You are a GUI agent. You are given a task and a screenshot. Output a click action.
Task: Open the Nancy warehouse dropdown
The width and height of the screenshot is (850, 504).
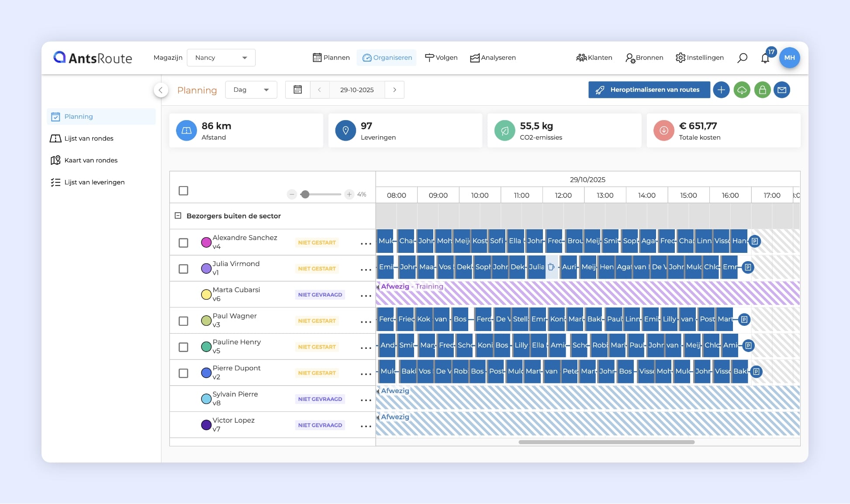point(221,58)
